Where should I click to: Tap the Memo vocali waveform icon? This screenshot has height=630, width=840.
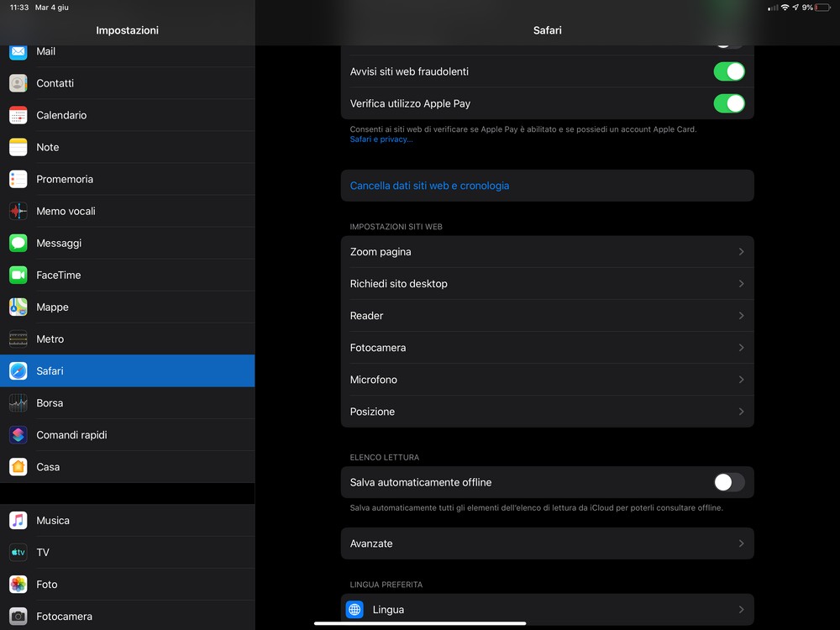18,211
